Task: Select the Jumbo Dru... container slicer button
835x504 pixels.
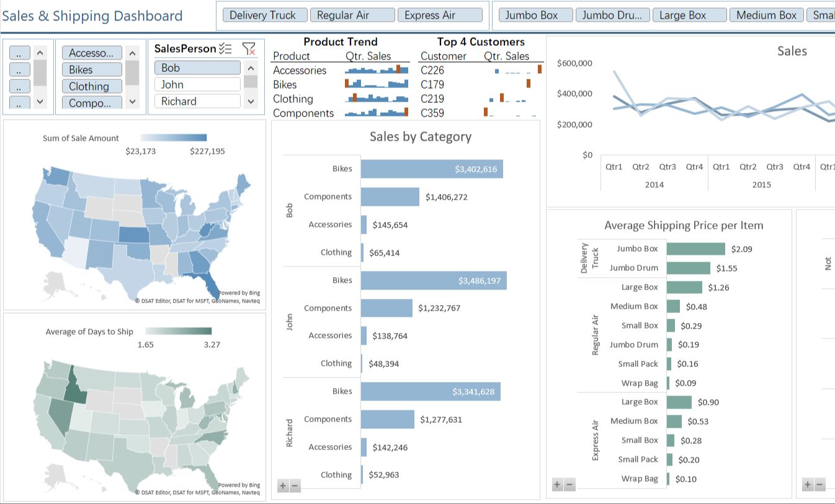Action: (x=613, y=15)
